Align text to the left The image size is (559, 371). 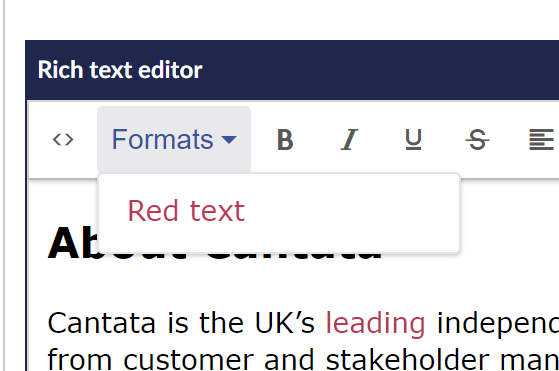pyautogui.click(x=542, y=139)
